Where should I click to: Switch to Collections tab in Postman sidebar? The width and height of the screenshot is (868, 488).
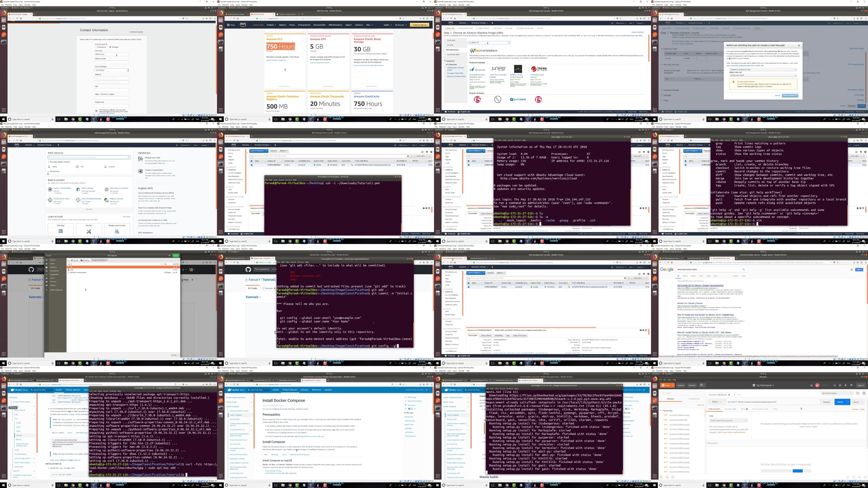(x=694, y=399)
